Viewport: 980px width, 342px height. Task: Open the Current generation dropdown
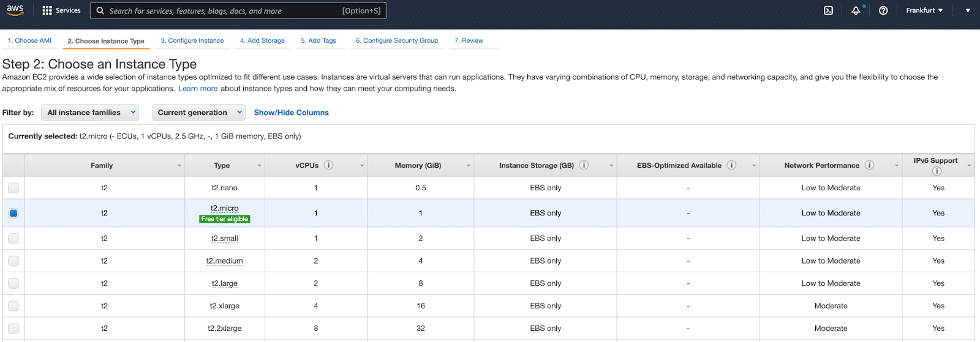tap(198, 113)
